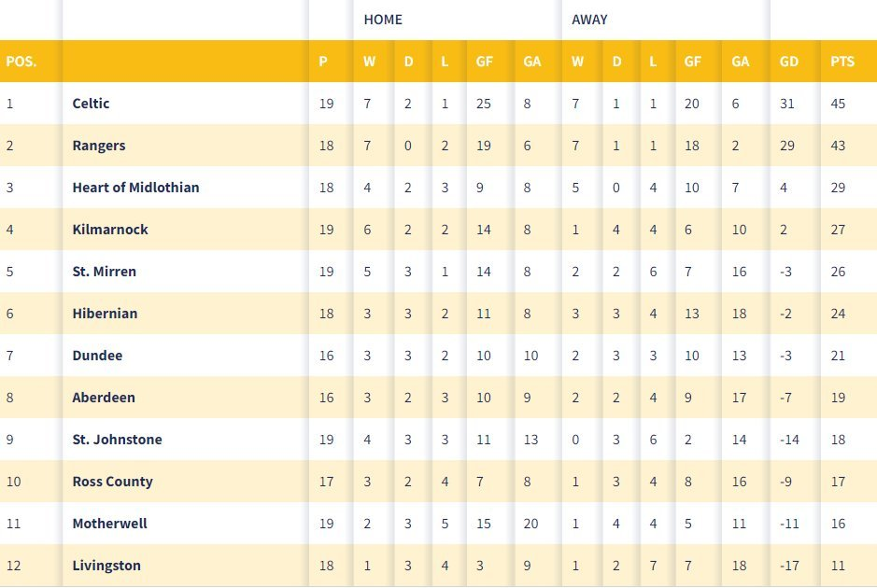This screenshot has height=588, width=877.
Task: Click St. Mirren in the table
Action: [104, 271]
